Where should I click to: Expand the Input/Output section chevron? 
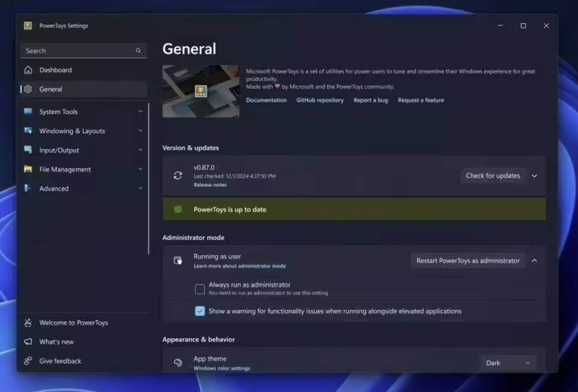click(140, 150)
